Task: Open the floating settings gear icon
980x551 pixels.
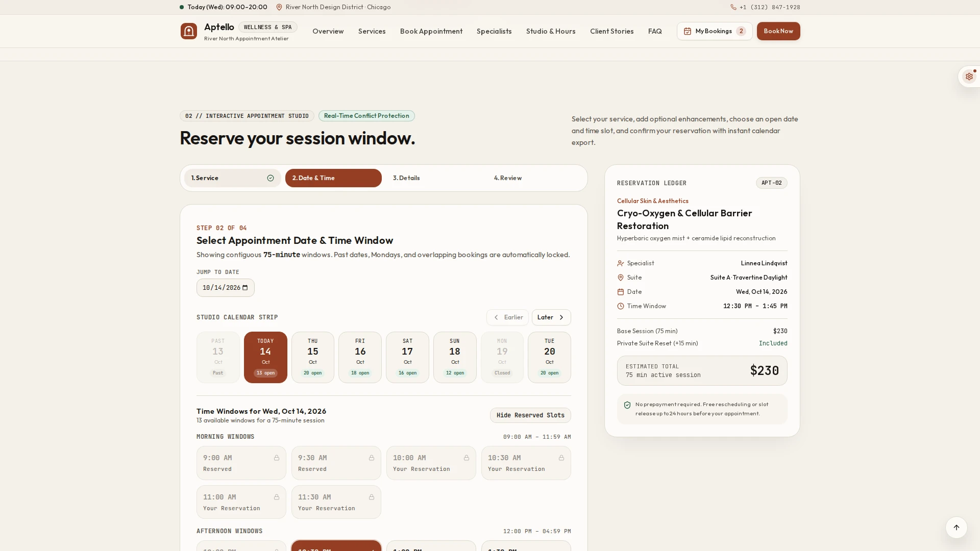Action: point(969,77)
